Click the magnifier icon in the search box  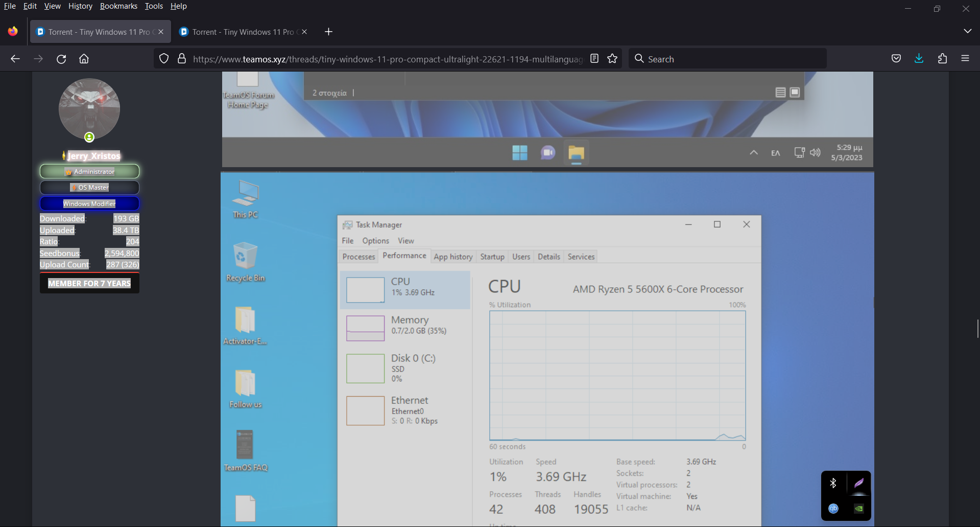tap(639, 59)
